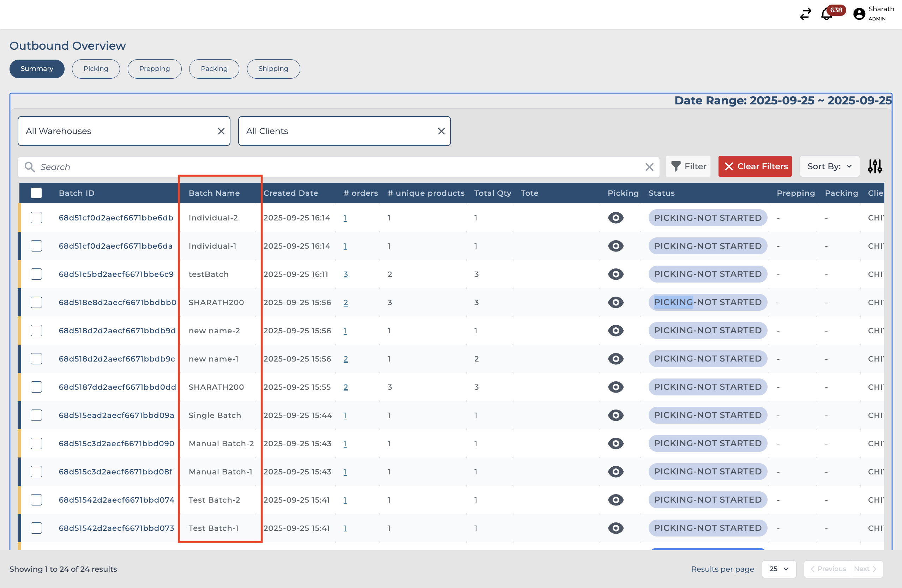Open batch ID 68d518e8d2aecf6671bbdbb0 link

coord(118,302)
